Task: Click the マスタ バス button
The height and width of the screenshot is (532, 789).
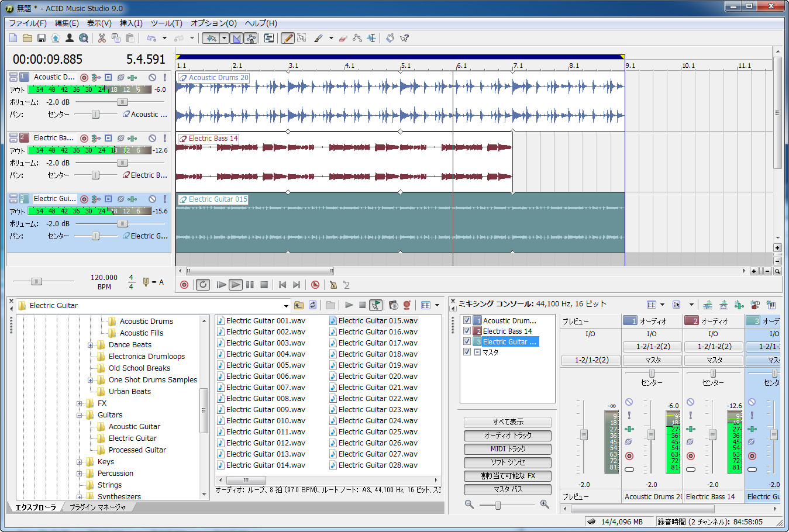Action: point(508,489)
